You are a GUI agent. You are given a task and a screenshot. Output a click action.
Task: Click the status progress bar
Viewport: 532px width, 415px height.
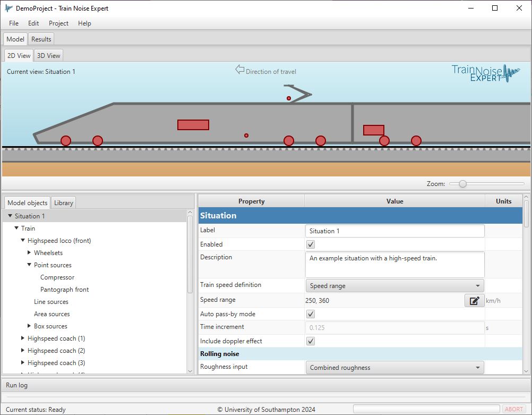(x=426, y=409)
